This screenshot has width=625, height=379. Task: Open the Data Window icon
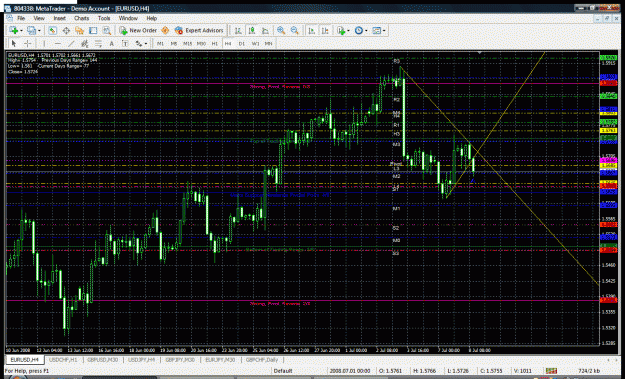pos(66,30)
